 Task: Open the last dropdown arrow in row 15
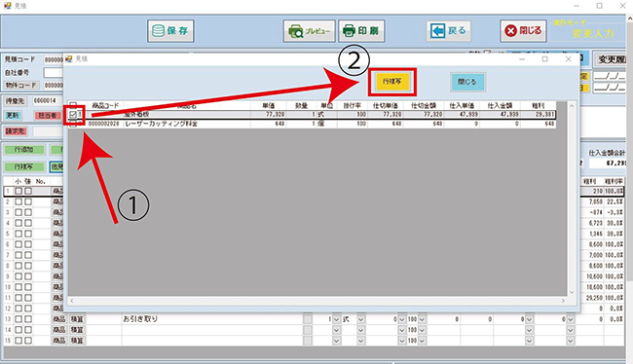click(570, 341)
